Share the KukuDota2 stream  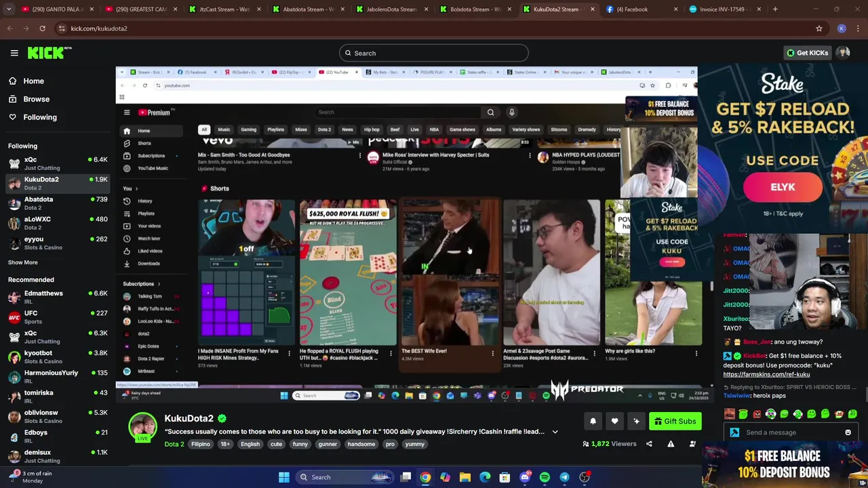[x=649, y=444]
